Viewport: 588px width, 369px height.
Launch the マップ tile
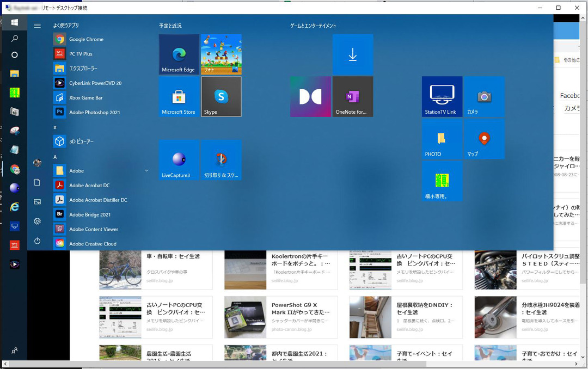click(x=485, y=139)
